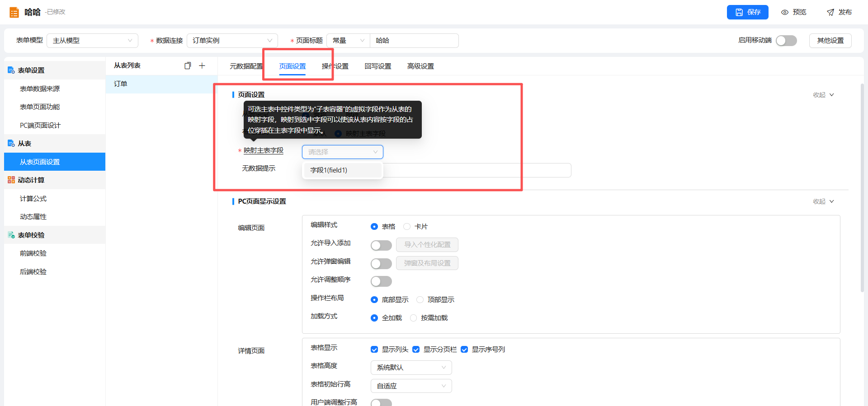Collapse the PC页面显示设置 section via 收起
The image size is (868, 406).
(x=823, y=201)
